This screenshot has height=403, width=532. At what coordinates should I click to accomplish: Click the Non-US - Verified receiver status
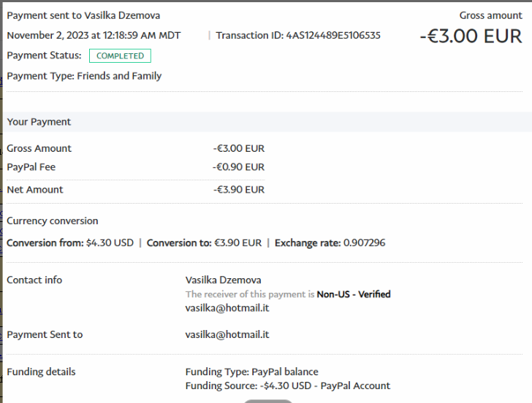coord(354,294)
